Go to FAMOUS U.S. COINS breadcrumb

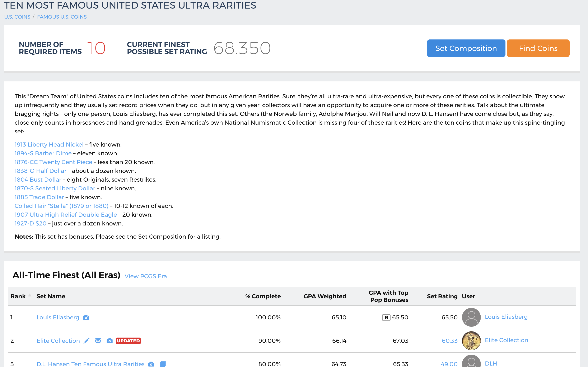click(62, 17)
